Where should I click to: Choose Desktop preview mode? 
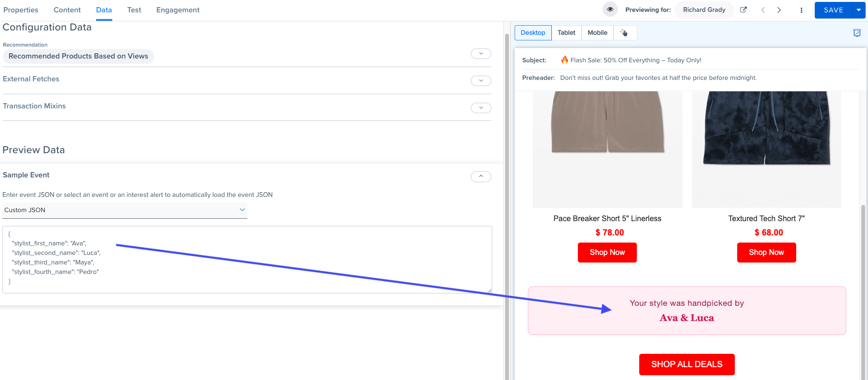[533, 33]
